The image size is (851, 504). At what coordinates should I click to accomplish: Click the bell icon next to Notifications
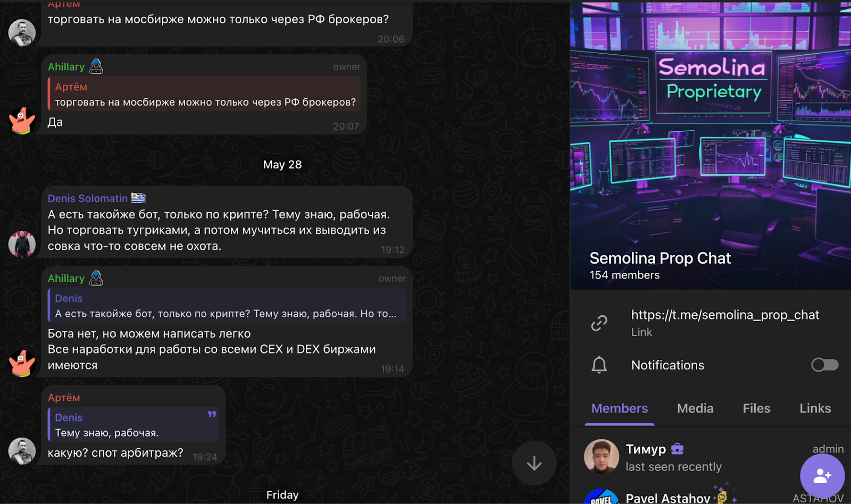click(599, 365)
